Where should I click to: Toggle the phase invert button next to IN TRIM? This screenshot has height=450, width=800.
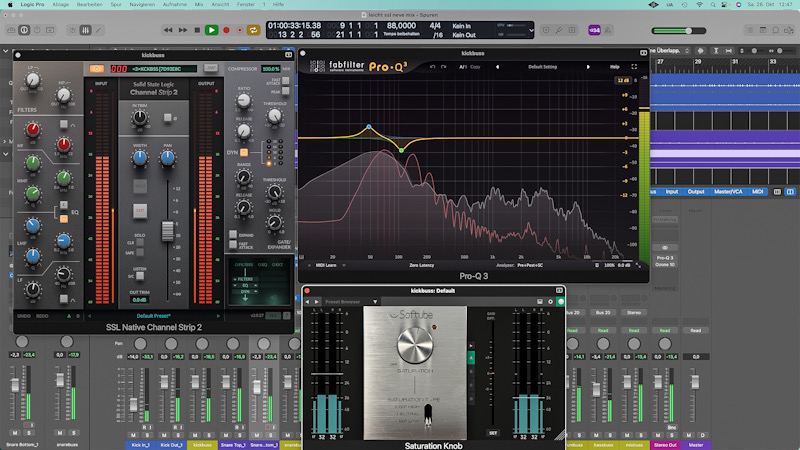[x=167, y=118]
